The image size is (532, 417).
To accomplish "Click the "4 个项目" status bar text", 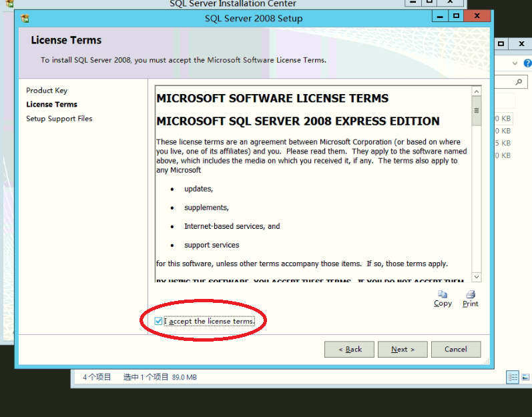I will tap(97, 378).
